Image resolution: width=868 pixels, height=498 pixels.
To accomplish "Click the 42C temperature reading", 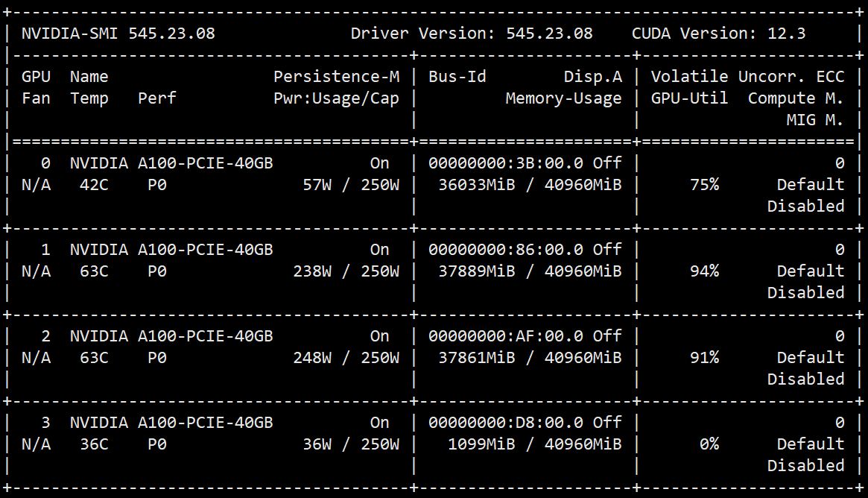I will [x=94, y=185].
